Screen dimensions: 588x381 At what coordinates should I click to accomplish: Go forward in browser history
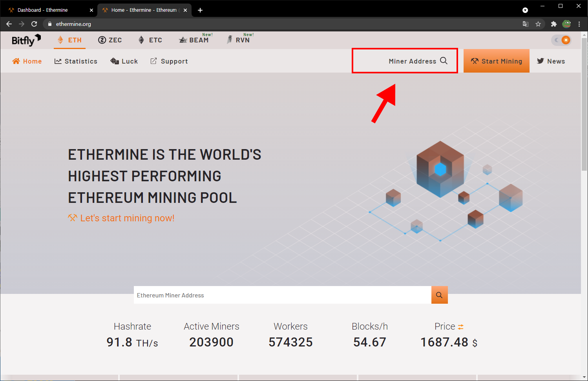(22, 24)
